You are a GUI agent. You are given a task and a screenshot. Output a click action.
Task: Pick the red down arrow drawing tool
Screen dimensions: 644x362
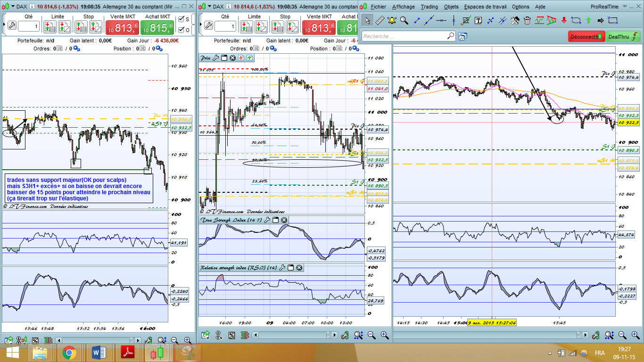click(564, 20)
